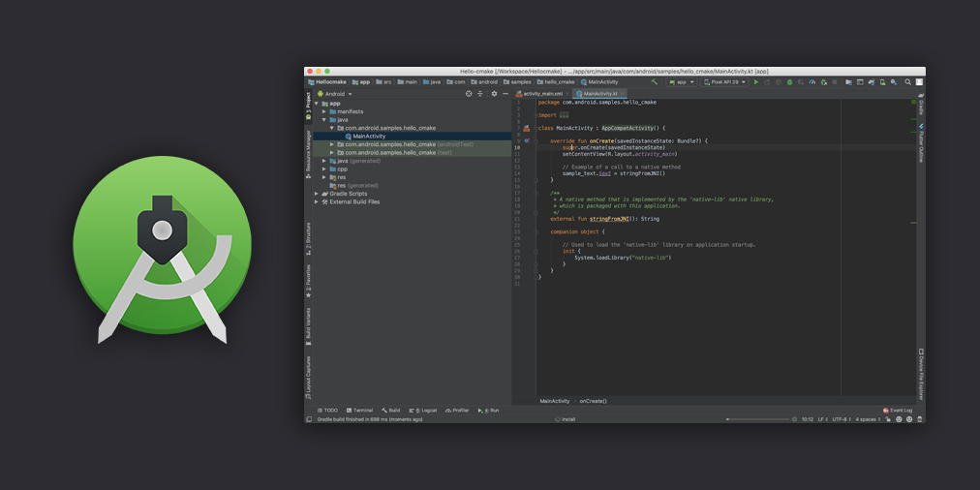Click UTF-8 encoding in status bar
The width and height of the screenshot is (980, 490).
(841, 419)
